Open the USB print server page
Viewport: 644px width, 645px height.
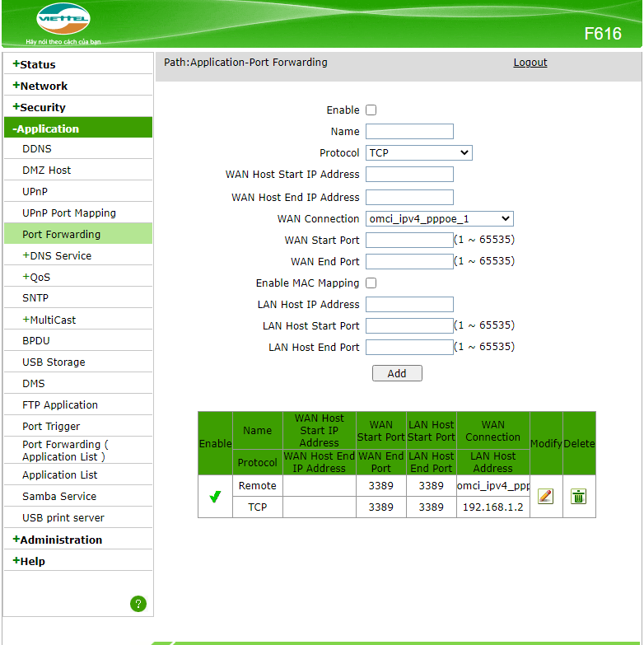pyautogui.click(x=63, y=517)
